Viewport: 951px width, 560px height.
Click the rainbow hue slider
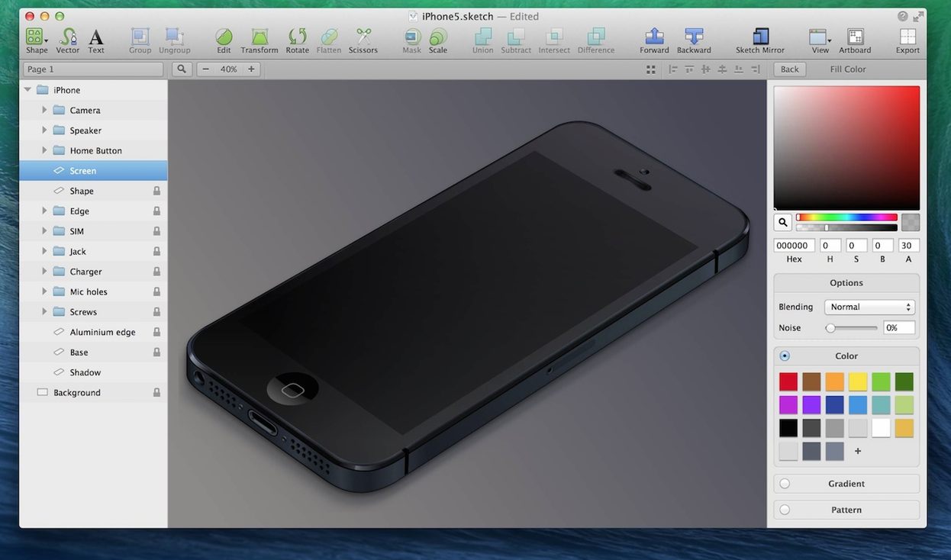pyautogui.click(x=846, y=217)
